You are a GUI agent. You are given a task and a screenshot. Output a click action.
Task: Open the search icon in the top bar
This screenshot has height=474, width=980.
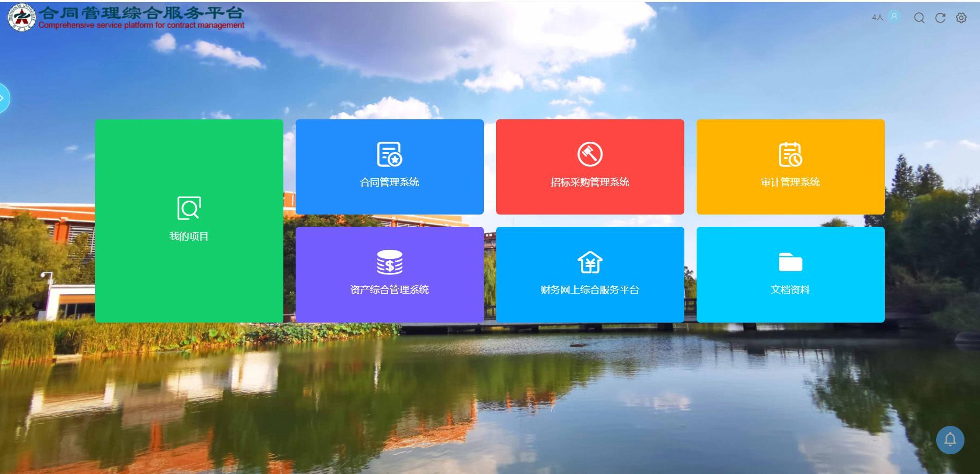919,18
